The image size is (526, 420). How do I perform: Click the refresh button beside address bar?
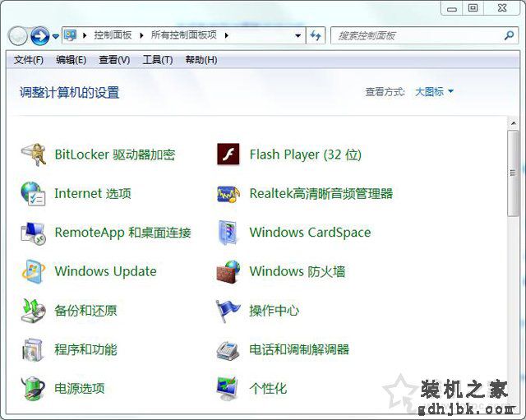316,35
